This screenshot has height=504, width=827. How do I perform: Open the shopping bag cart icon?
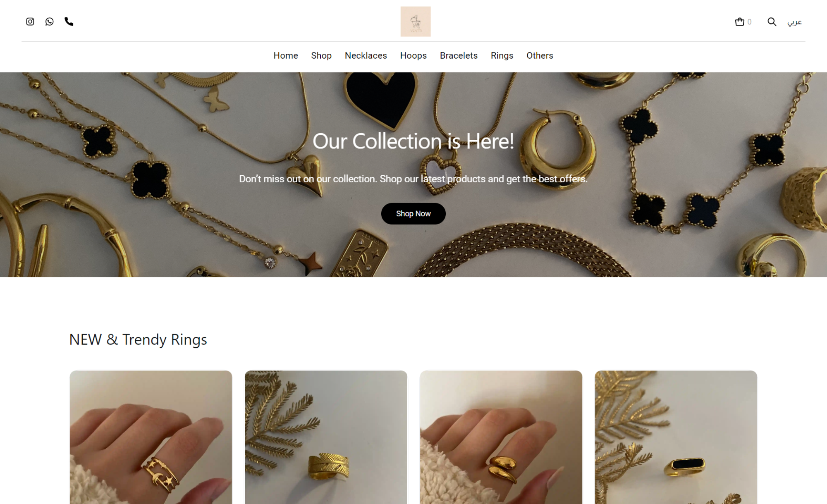[x=740, y=22]
